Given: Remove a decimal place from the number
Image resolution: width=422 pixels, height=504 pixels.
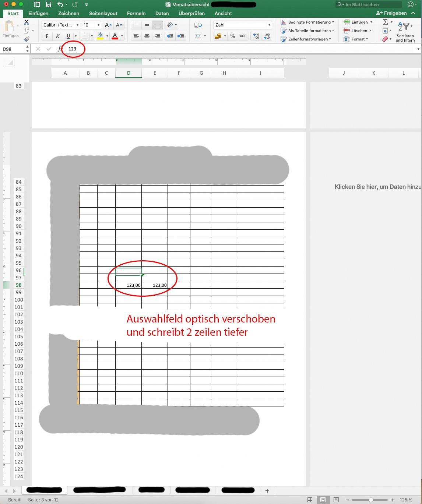Looking at the screenshot, I should tap(267, 36).
